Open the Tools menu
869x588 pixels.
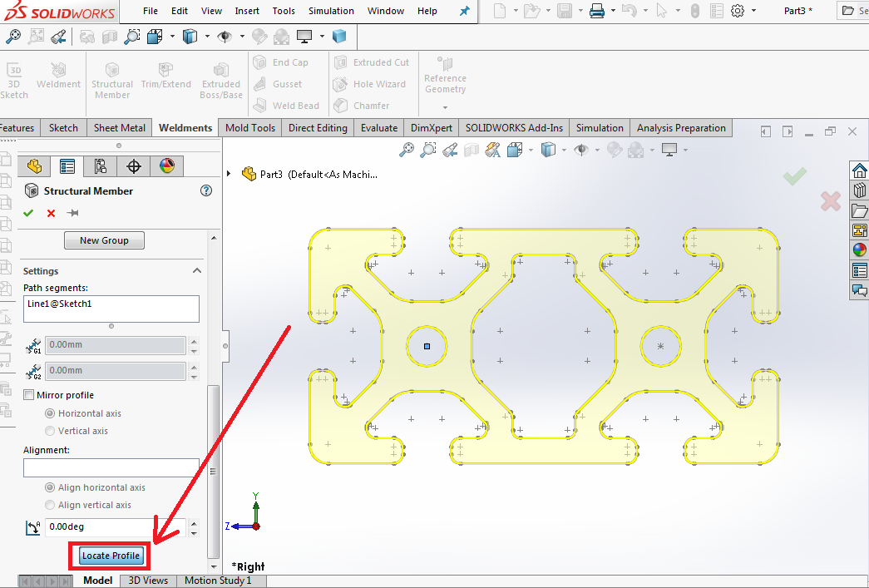284,11
